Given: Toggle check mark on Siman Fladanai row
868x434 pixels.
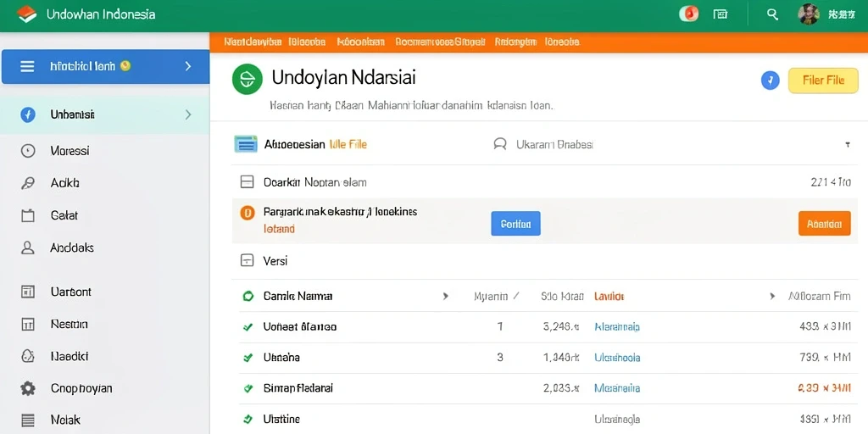Looking at the screenshot, I should tap(248, 388).
